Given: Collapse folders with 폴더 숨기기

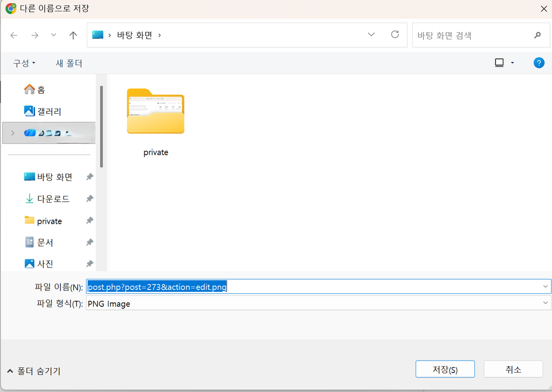Looking at the screenshot, I should pos(34,371).
